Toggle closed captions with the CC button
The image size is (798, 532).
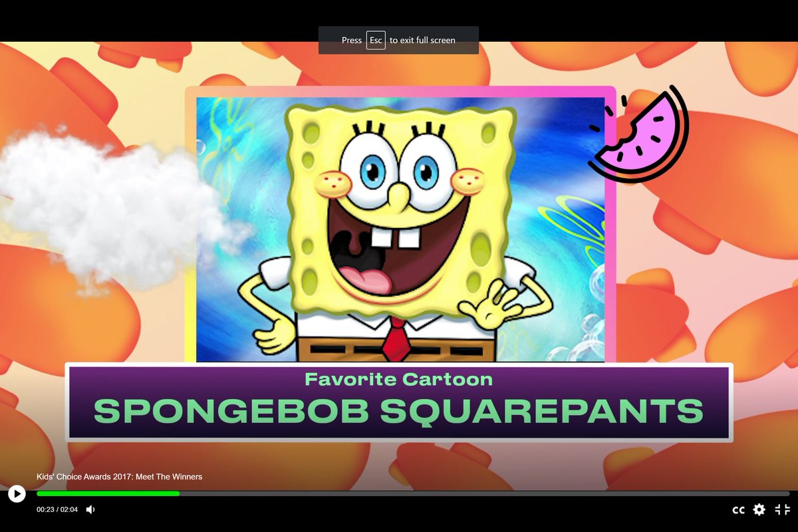738,510
